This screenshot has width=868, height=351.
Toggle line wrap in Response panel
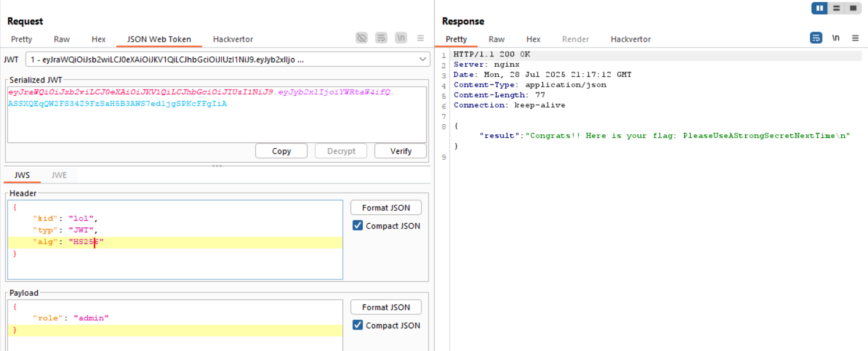click(x=816, y=38)
